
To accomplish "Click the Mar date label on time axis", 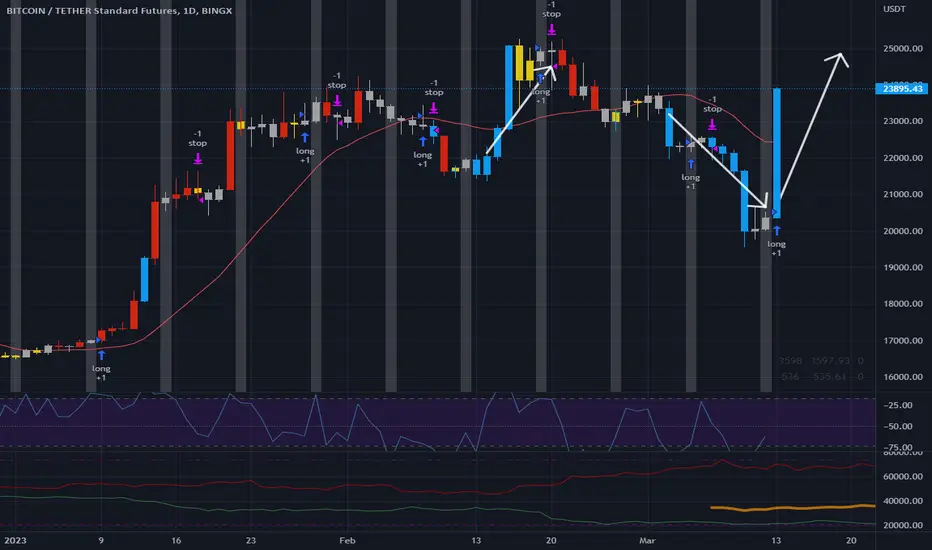I will tap(647, 540).
